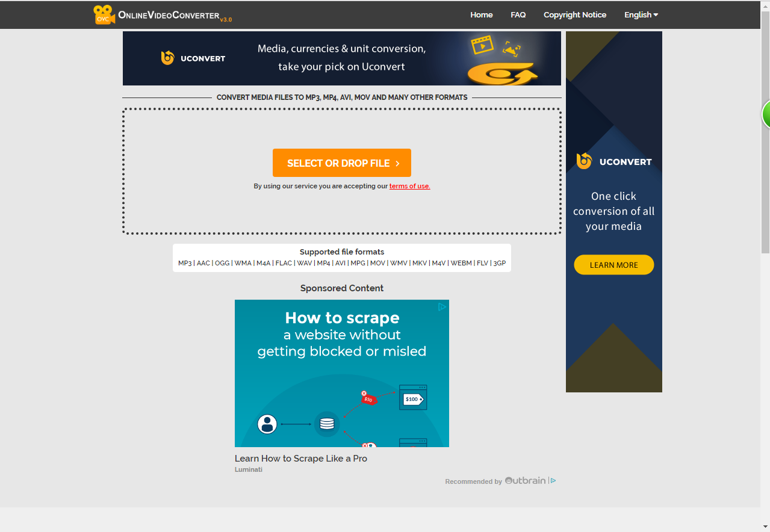The width and height of the screenshot is (770, 532).
Task: Click the OVC camera logo icon
Action: [104, 14]
